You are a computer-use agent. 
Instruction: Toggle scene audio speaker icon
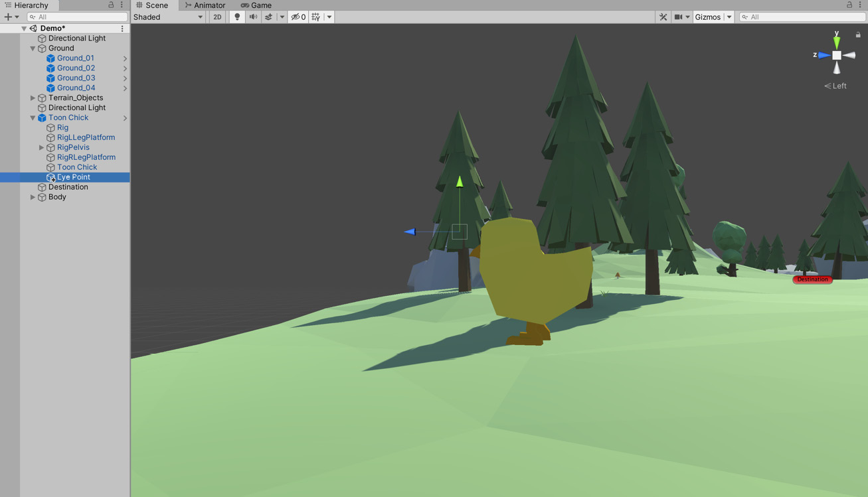[x=253, y=17]
